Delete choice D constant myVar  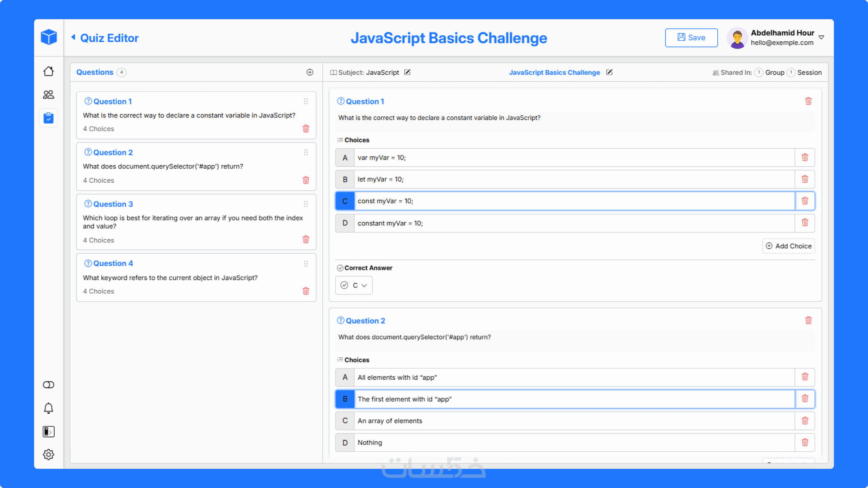point(805,223)
